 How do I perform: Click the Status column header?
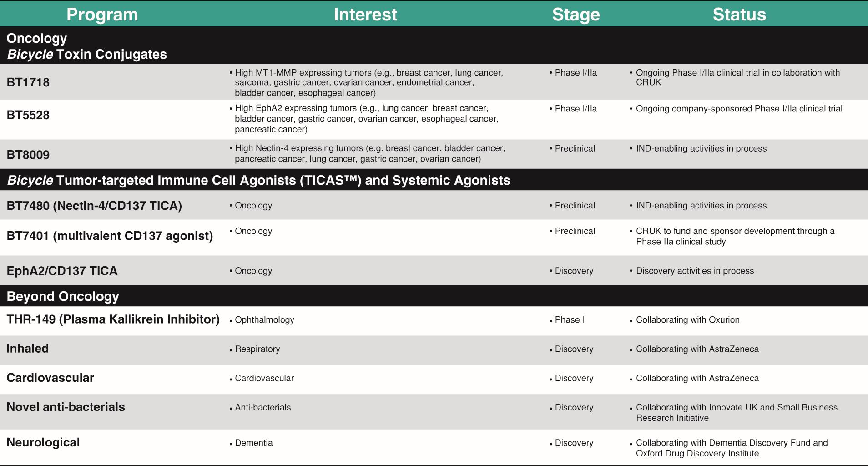739,15
